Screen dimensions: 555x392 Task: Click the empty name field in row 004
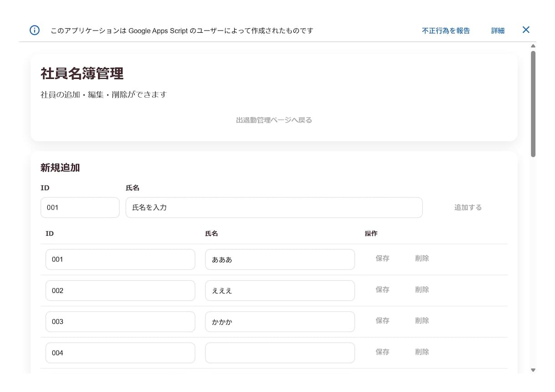(x=280, y=353)
